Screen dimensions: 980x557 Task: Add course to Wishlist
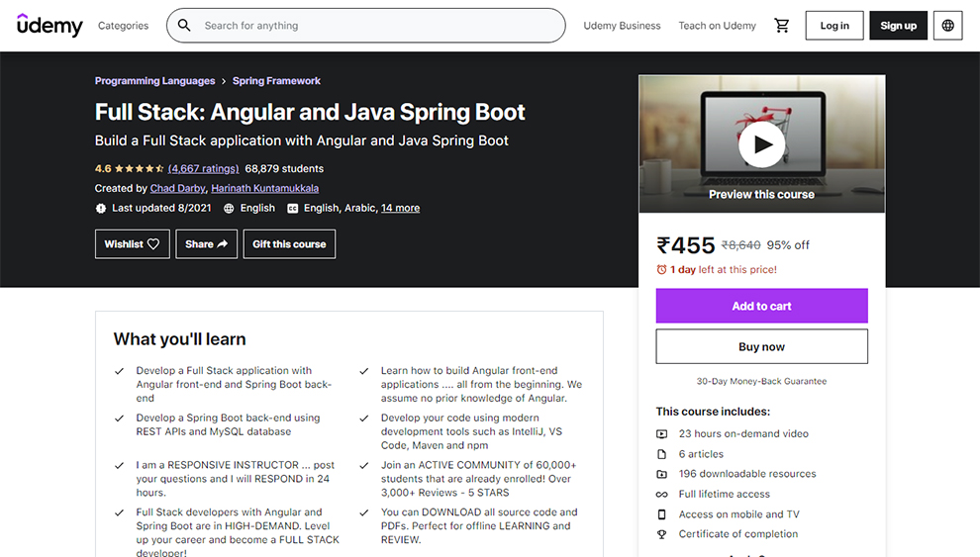pos(132,244)
